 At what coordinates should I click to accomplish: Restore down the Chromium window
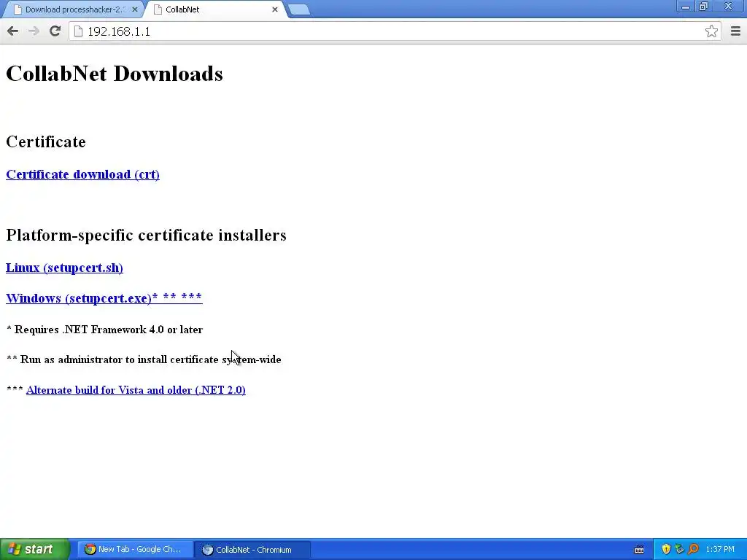pyautogui.click(x=704, y=7)
